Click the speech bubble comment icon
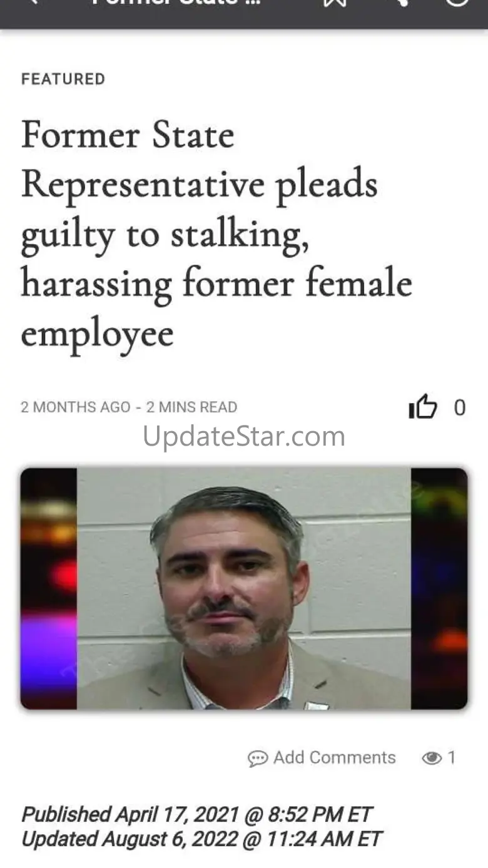Screen dimensions: 488x868 (x=258, y=758)
